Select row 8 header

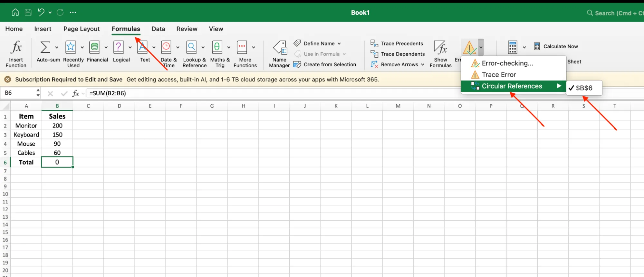click(5, 179)
